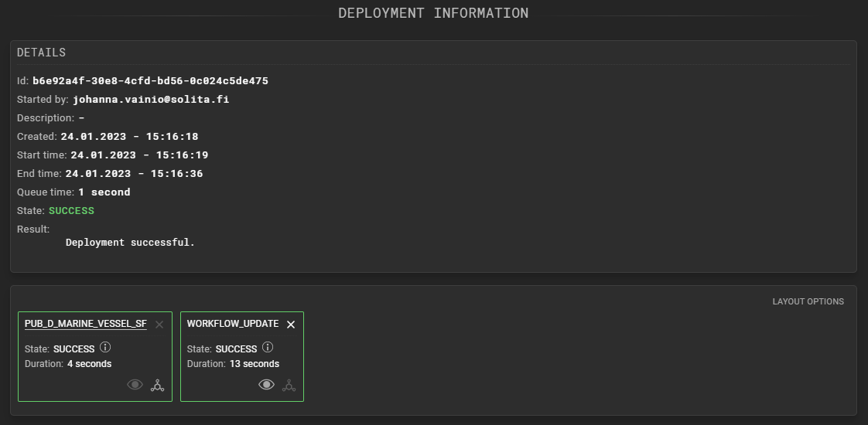The image size is (868, 425).
Task: Click the deployment Id value
Action: [x=150, y=80]
